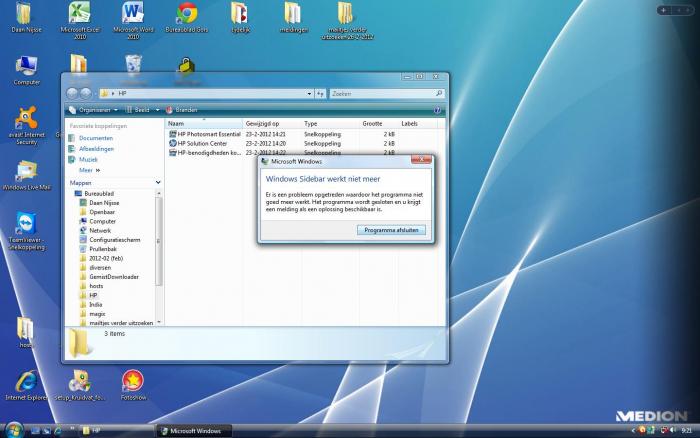Open the Setup_Kruidvat desktop icon

click(79, 386)
